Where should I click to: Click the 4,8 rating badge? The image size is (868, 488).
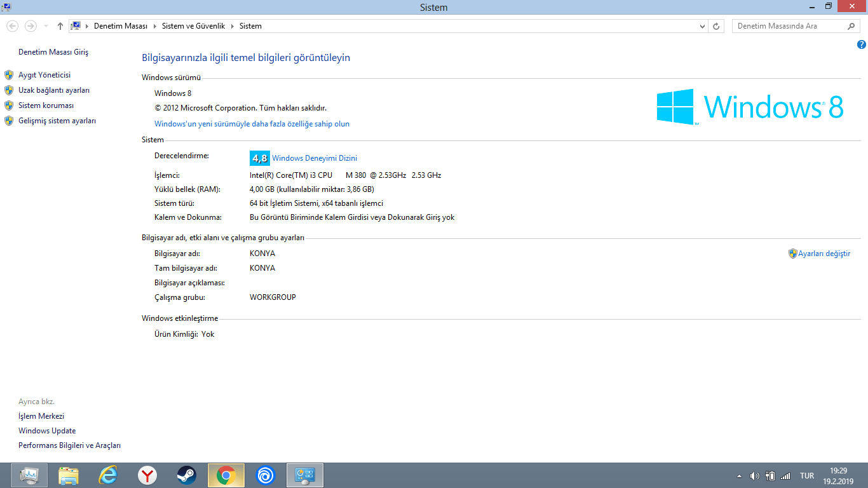pos(260,158)
